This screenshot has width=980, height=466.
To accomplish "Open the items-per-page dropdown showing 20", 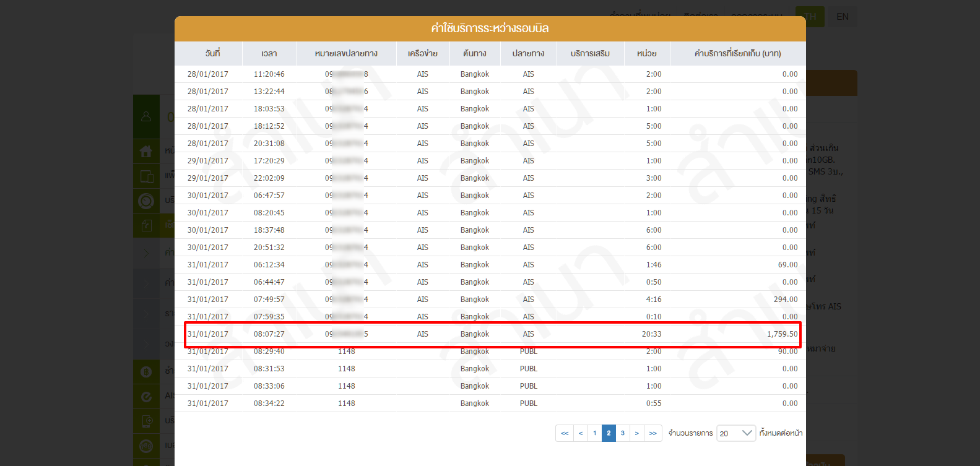I will (736, 433).
